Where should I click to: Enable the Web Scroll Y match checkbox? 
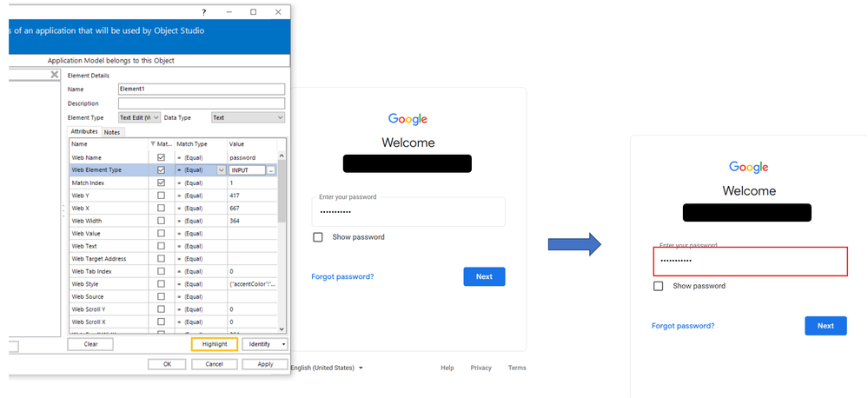point(161,308)
